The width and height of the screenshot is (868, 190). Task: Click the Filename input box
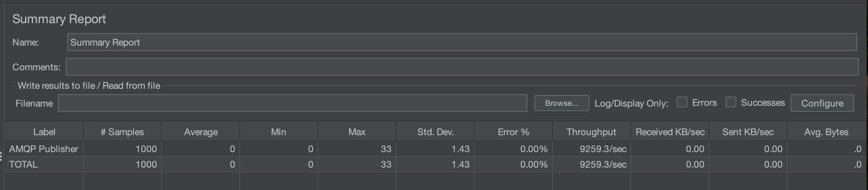[x=292, y=103]
